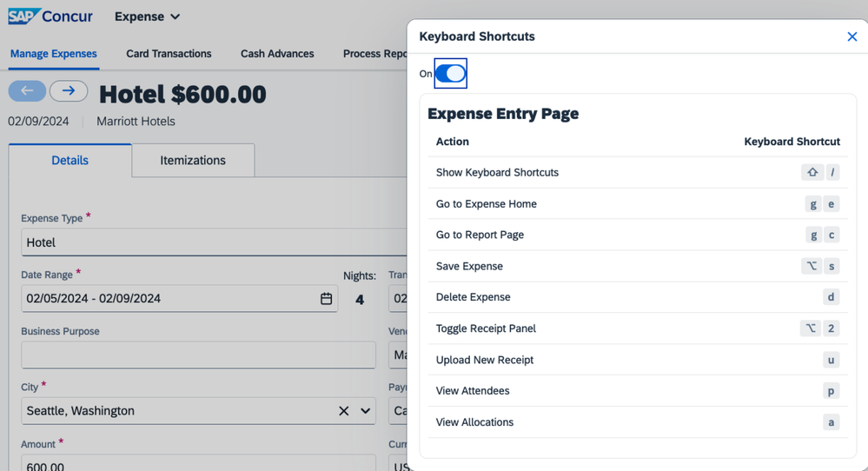Clear the City field with X

344,411
